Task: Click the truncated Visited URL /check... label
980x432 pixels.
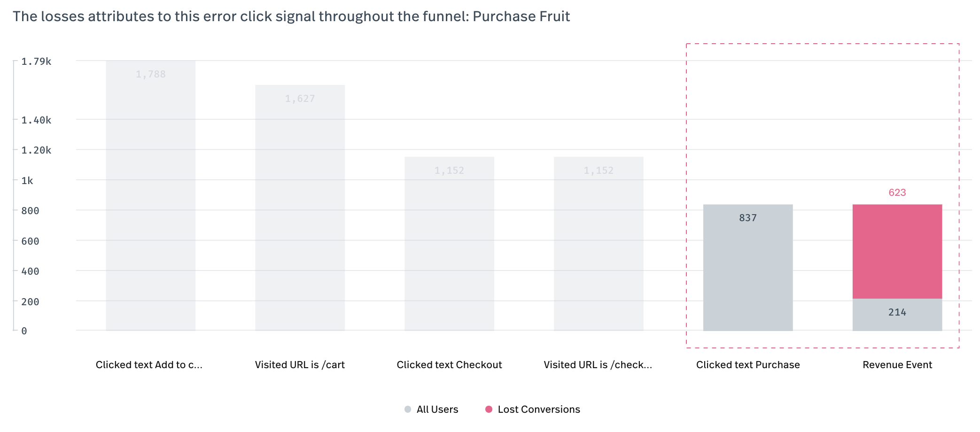Action: [x=598, y=365]
